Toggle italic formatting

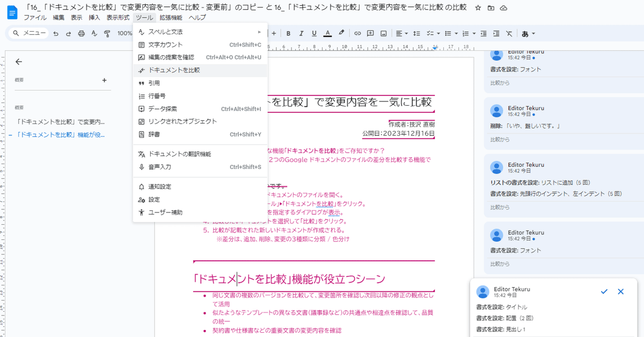(x=301, y=33)
